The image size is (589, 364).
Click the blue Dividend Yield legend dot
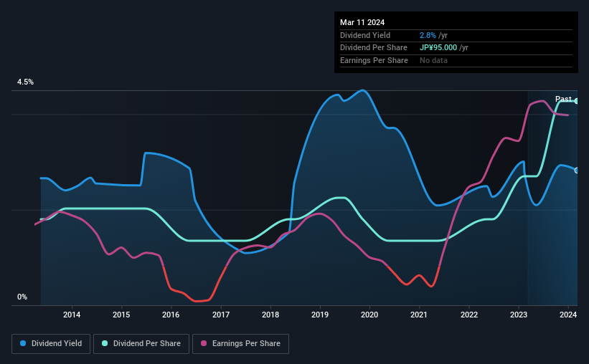click(x=23, y=343)
